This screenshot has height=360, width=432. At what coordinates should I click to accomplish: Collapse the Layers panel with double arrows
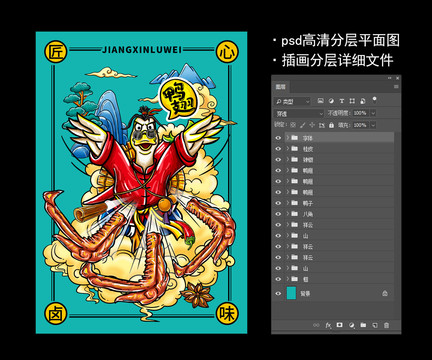389,78
